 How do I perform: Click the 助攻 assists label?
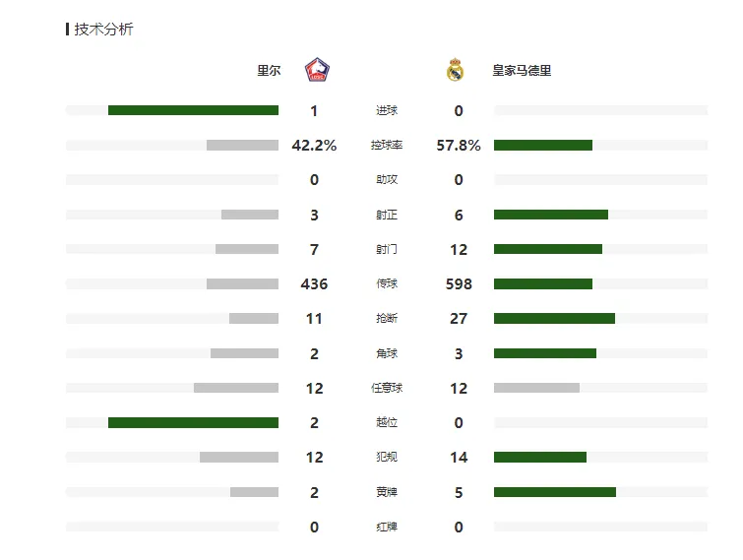(387, 179)
